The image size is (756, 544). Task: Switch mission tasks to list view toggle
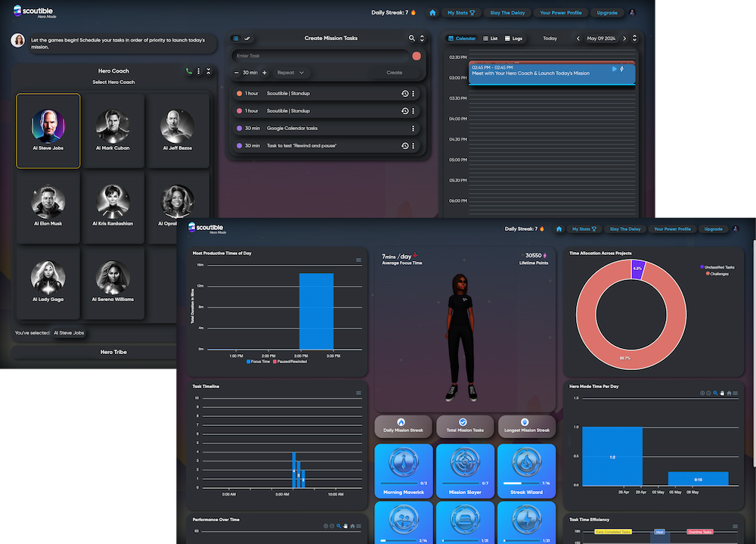[x=236, y=39]
